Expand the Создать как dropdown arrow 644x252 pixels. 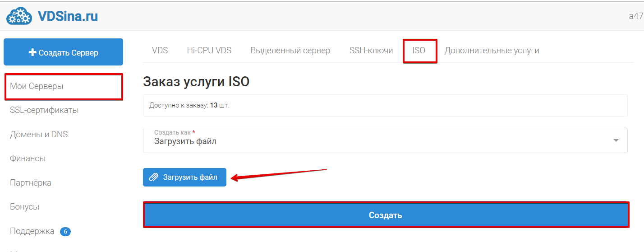[x=616, y=140]
